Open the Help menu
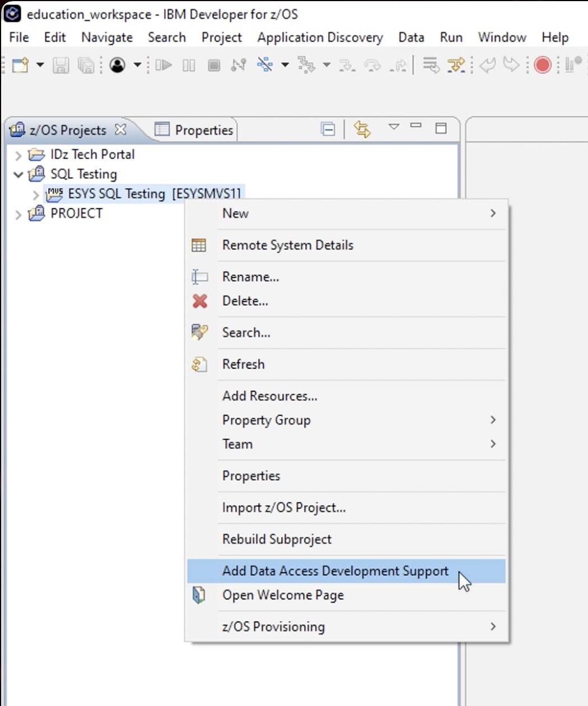 (x=555, y=37)
